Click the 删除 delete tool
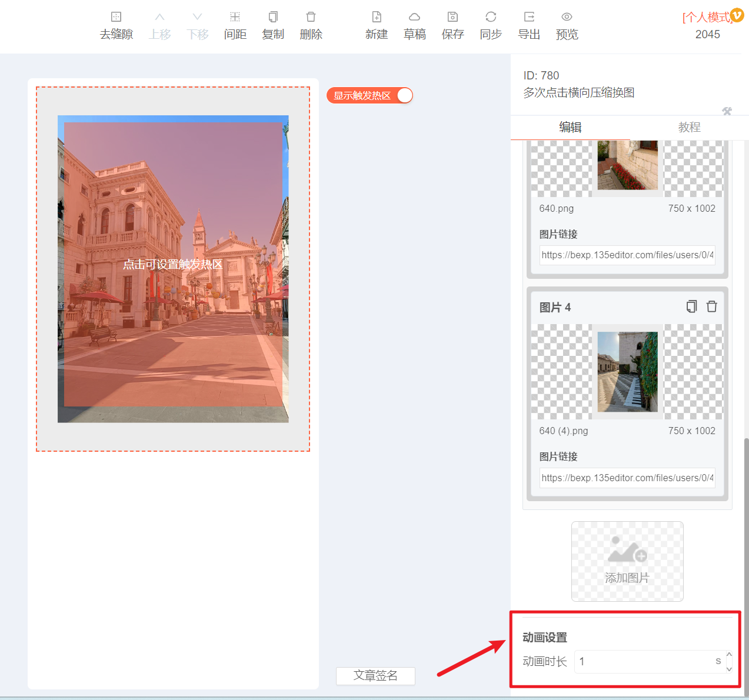 (x=311, y=26)
